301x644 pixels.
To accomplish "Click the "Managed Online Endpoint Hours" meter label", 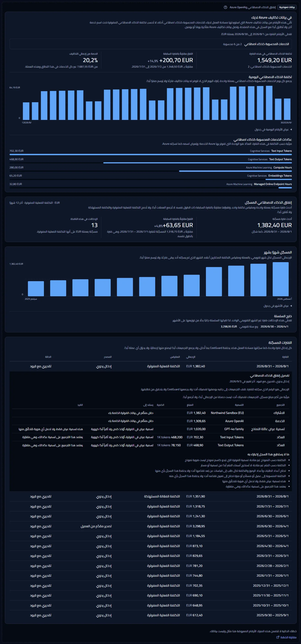I will (x=273, y=184).
